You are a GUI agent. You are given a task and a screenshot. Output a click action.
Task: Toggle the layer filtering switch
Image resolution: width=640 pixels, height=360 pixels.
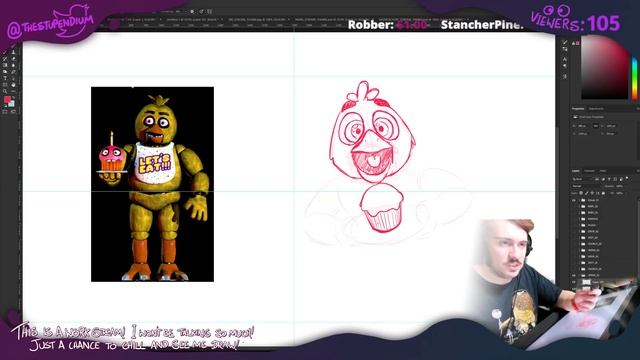[627, 178]
